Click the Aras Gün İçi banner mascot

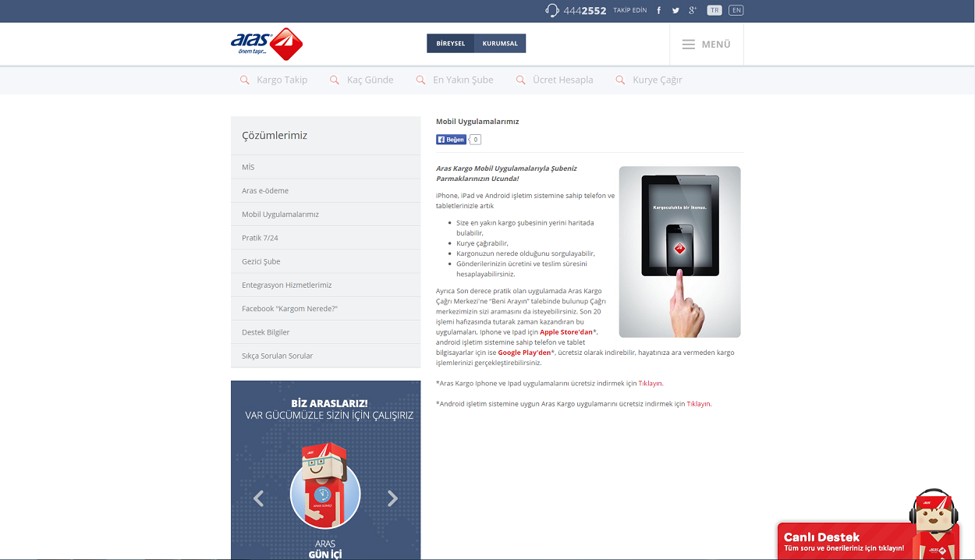point(325,486)
